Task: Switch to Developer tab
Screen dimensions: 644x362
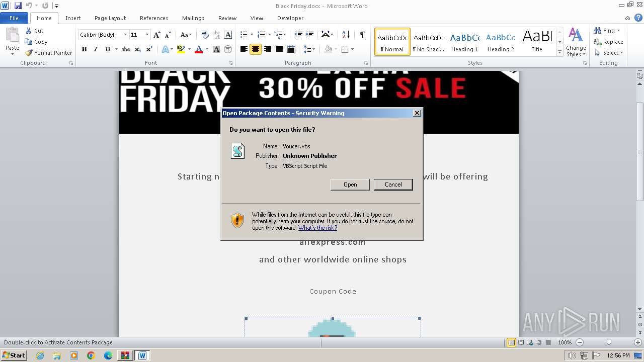Action: (x=290, y=18)
